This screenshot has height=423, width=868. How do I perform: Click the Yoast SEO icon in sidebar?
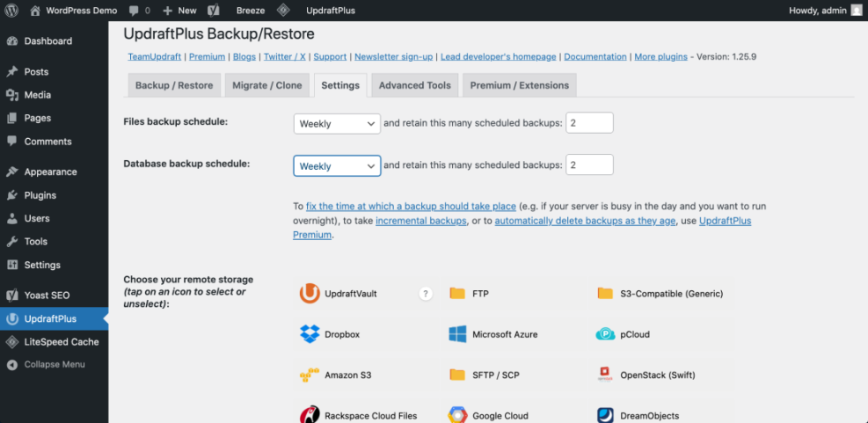coord(12,295)
